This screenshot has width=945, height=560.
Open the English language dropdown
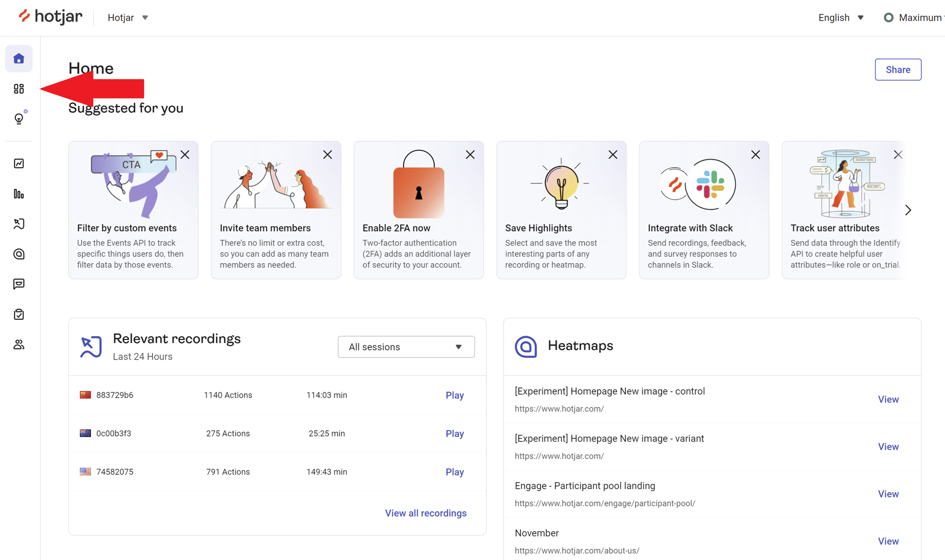840,17
